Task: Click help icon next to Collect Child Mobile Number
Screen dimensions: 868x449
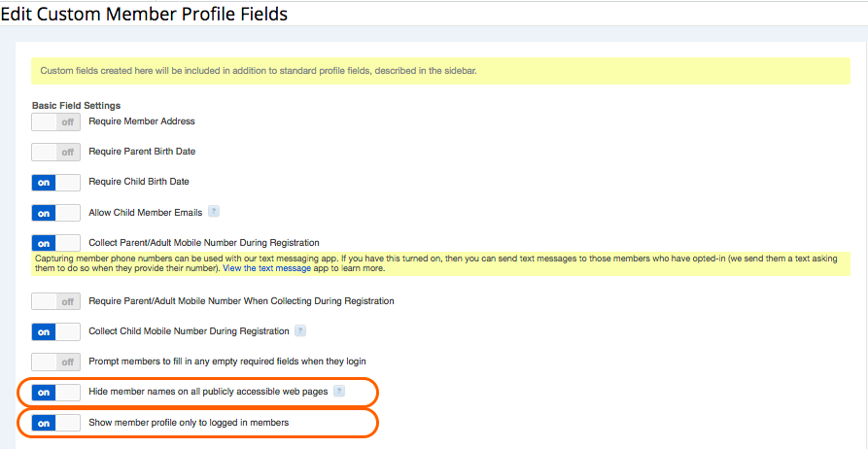Action: coord(300,331)
